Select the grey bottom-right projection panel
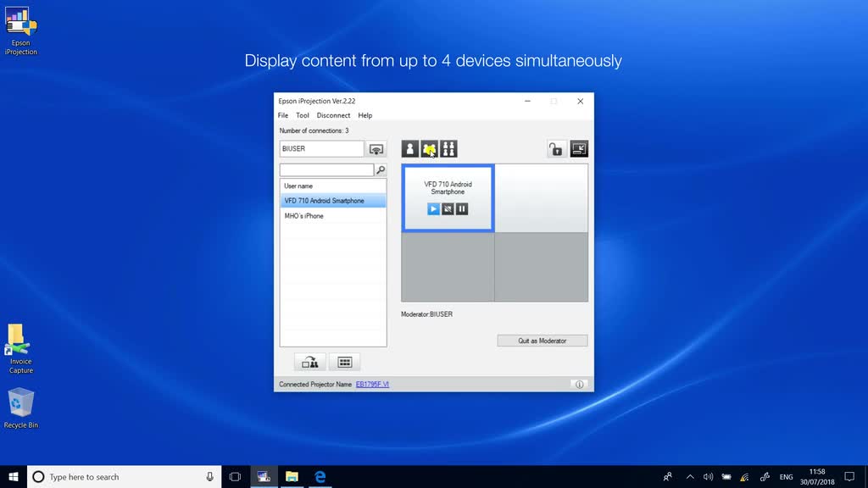 pyautogui.click(x=542, y=267)
